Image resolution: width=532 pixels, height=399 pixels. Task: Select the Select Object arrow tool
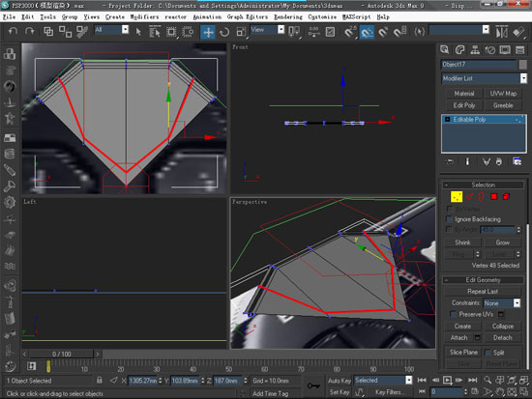(x=138, y=32)
